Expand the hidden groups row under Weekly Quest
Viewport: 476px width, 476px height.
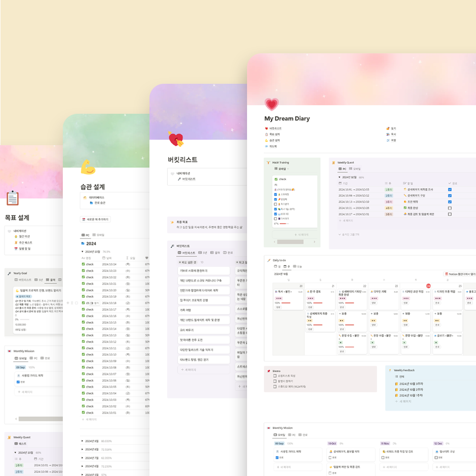tap(349, 234)
